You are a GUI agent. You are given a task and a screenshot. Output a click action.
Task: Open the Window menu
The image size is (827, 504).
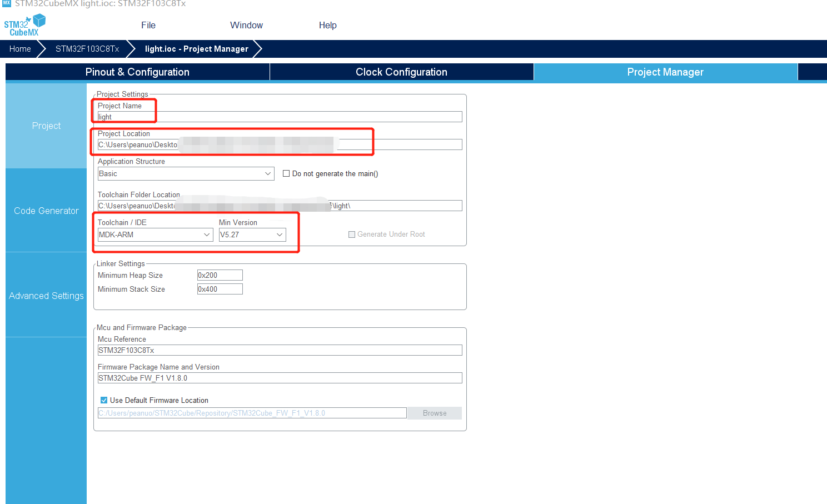tap(246, 25)
